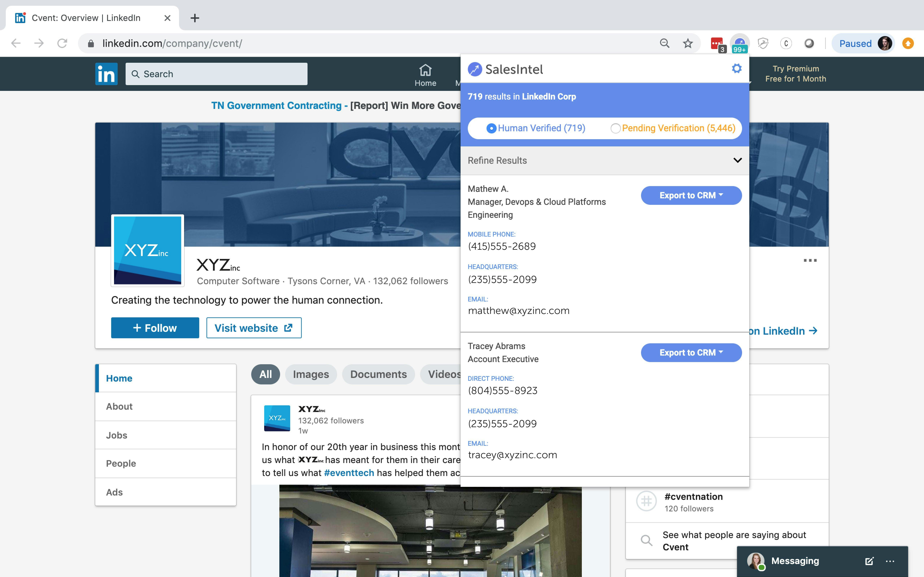Viewport: 924px width, 577px height.
Task: Switch to the About tab of XYZ inc
Action: [x=119, y=406]
